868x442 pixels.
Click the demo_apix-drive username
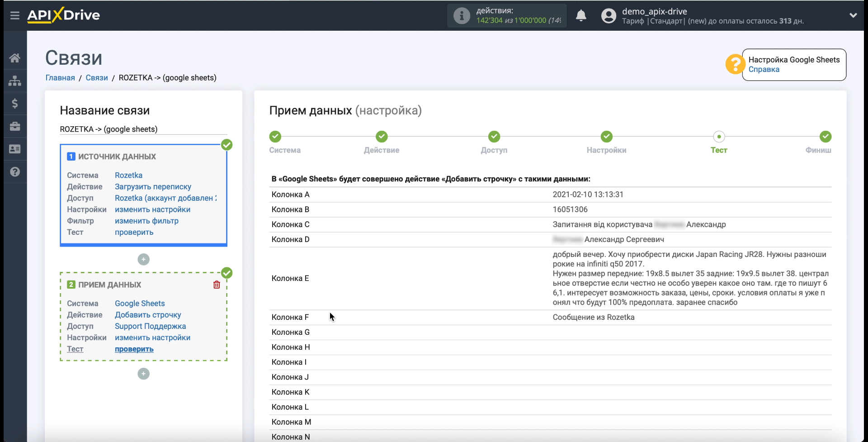(654, 11)
